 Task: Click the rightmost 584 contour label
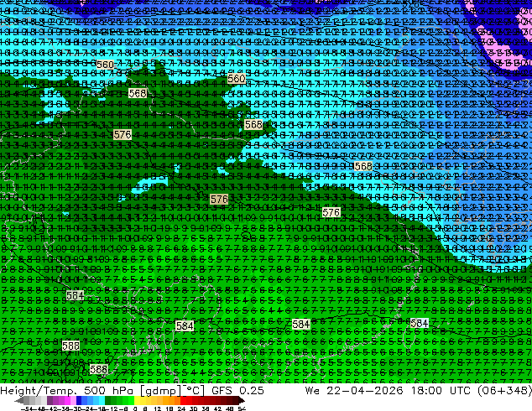[x=420, y=324]
